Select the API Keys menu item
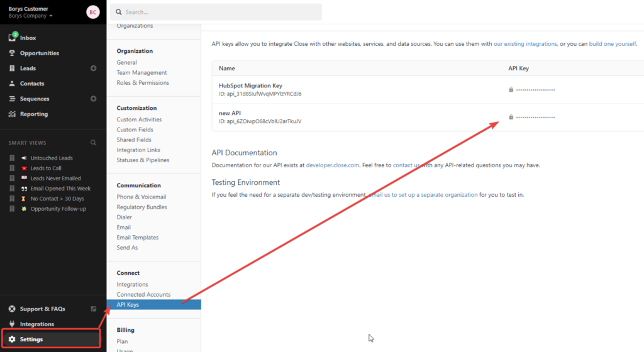644x352 pixels. [153, 304]
